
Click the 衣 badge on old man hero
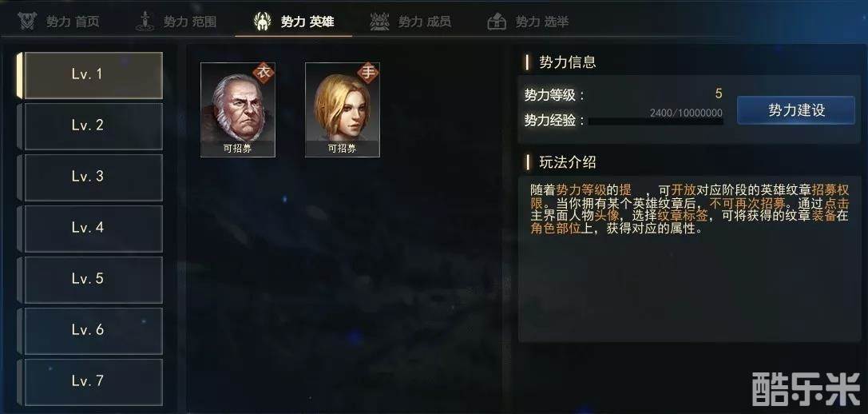(x=264, y=73)
